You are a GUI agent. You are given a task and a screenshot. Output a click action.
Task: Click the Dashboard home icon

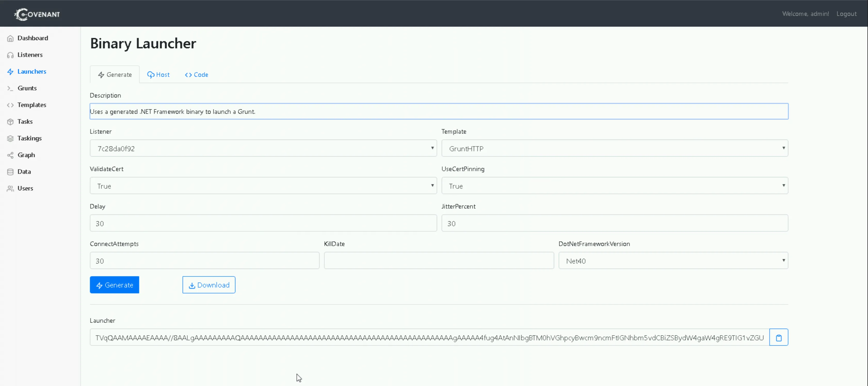point(10,38)
